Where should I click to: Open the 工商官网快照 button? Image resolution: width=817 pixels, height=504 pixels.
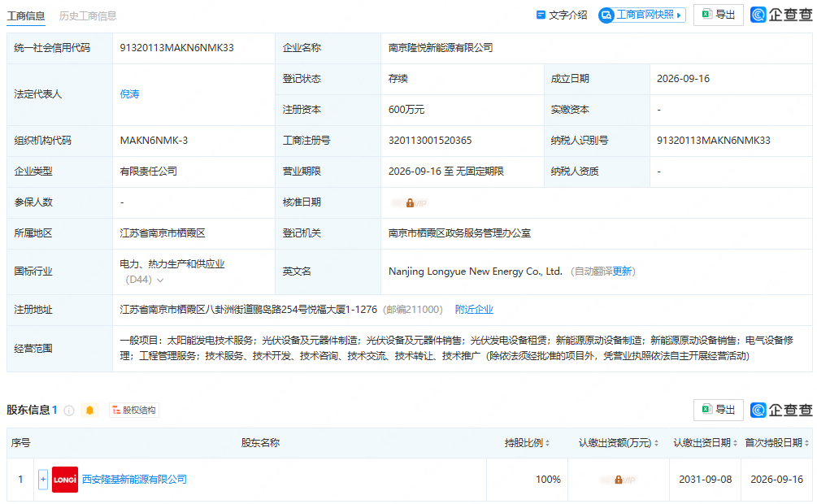(642, 15)
